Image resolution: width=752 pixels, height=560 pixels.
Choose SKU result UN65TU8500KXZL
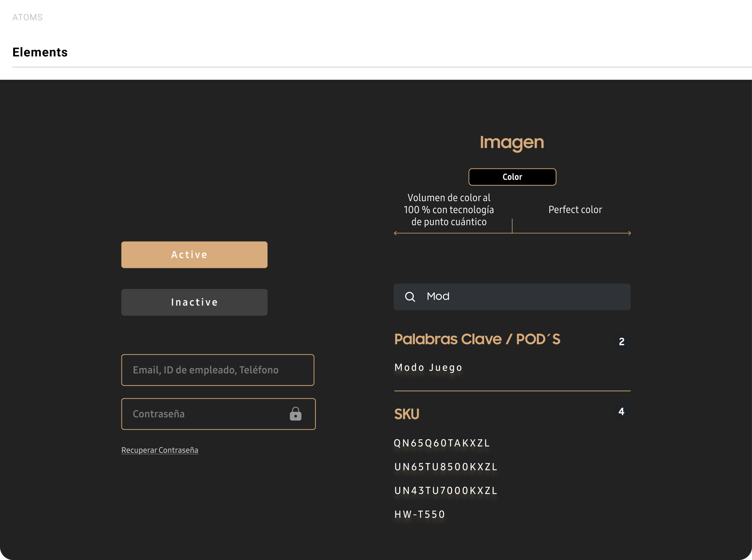pyautogui.click(x=446, y=467)
